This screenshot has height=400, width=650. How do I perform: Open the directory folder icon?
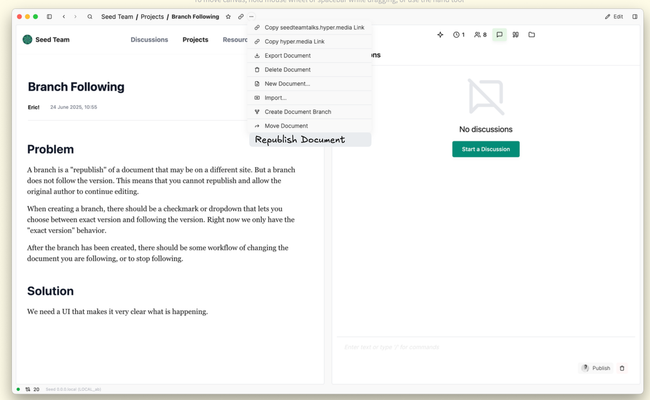point(532,35)
